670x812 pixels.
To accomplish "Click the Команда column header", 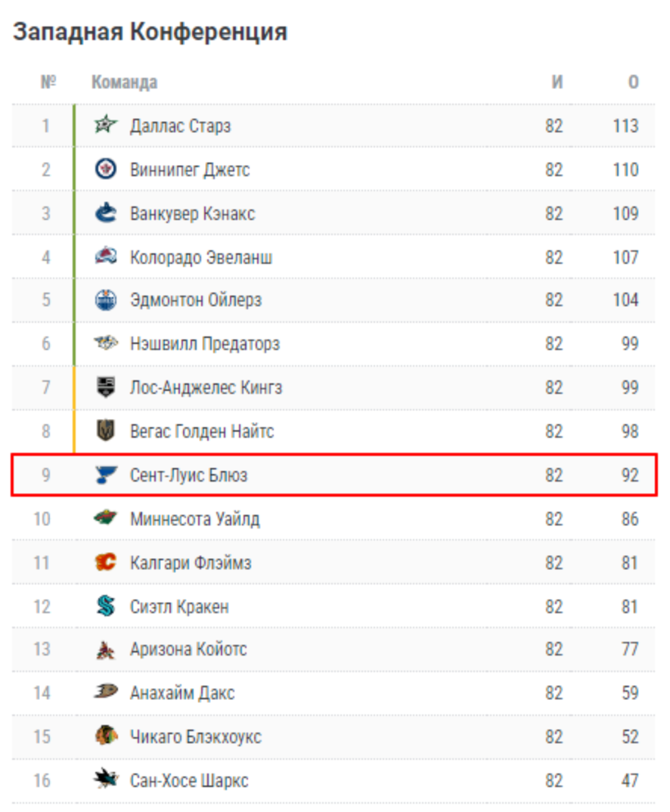I will click(125, 82).
